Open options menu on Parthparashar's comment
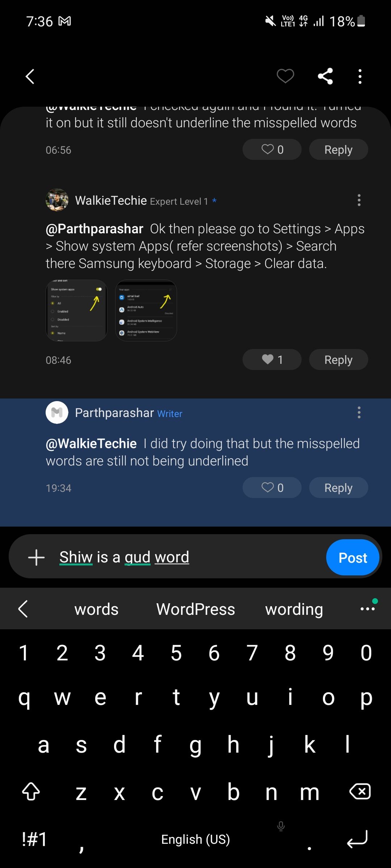Screen dimensions: 391x868 [359, 412]
